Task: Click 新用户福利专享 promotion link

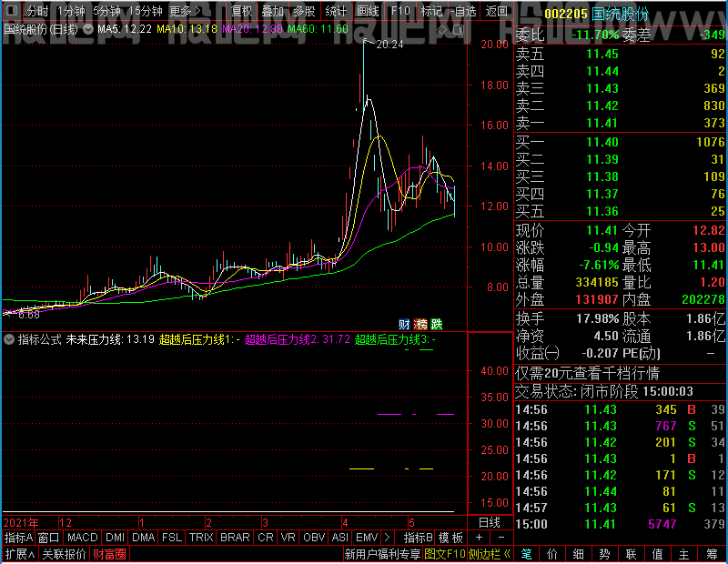Action: pos(382,554)
